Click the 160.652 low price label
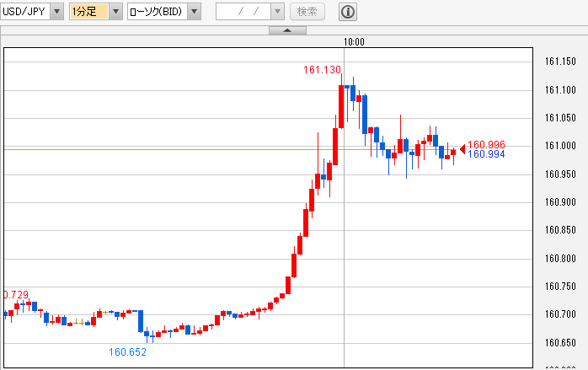This screenshot has height=370, width=588. coord(127,352)
